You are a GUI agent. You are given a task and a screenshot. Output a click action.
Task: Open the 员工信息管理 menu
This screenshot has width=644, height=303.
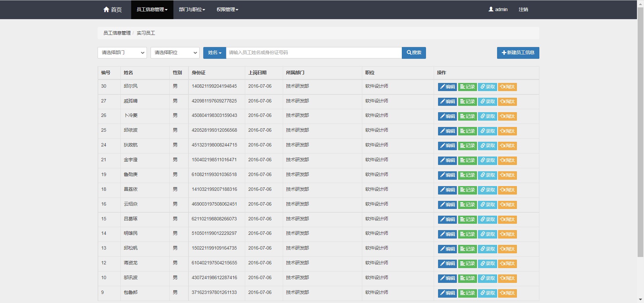coord(152,9)
